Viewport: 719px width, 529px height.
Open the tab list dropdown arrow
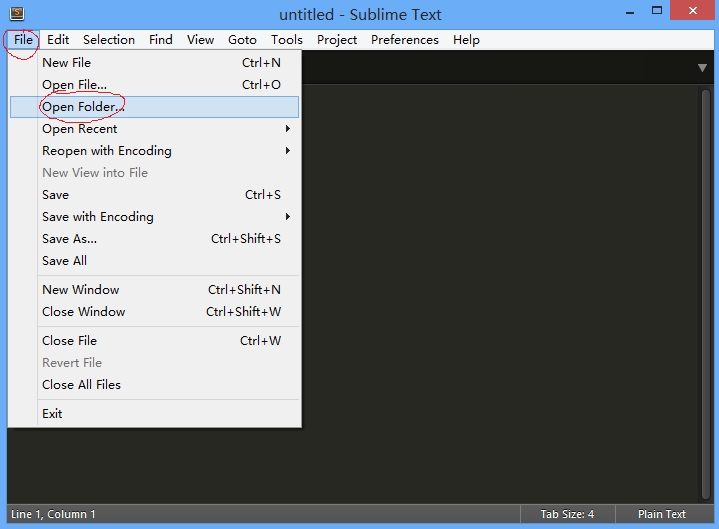(702, 68)
